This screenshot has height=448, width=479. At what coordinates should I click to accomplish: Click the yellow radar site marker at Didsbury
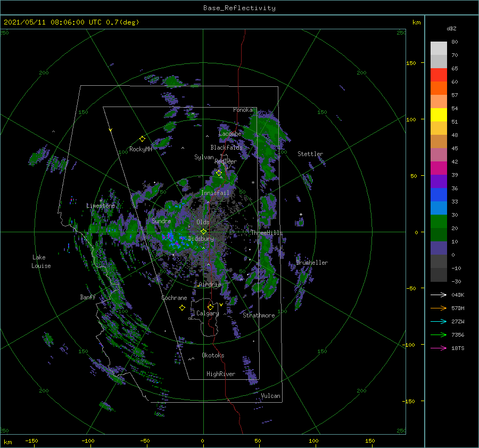[203, 232]
